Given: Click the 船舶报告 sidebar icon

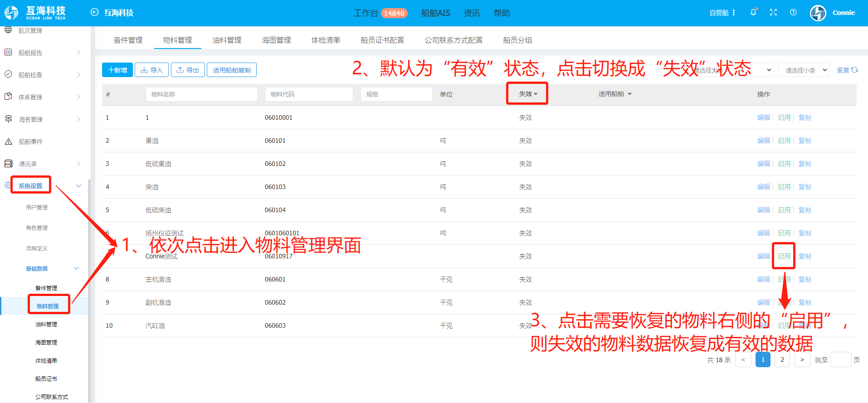Looking at the screenshot, I should pos(8,52).
